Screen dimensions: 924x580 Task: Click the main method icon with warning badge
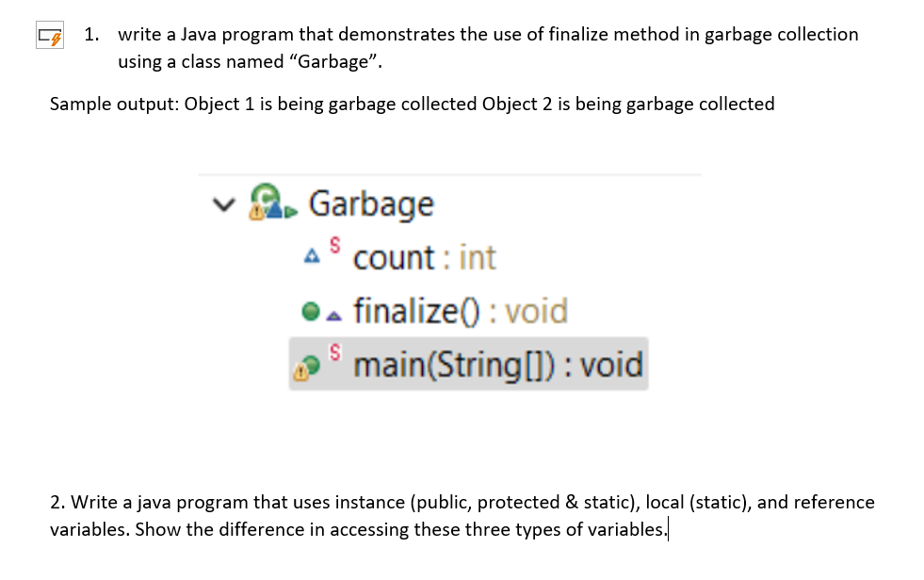307,367
